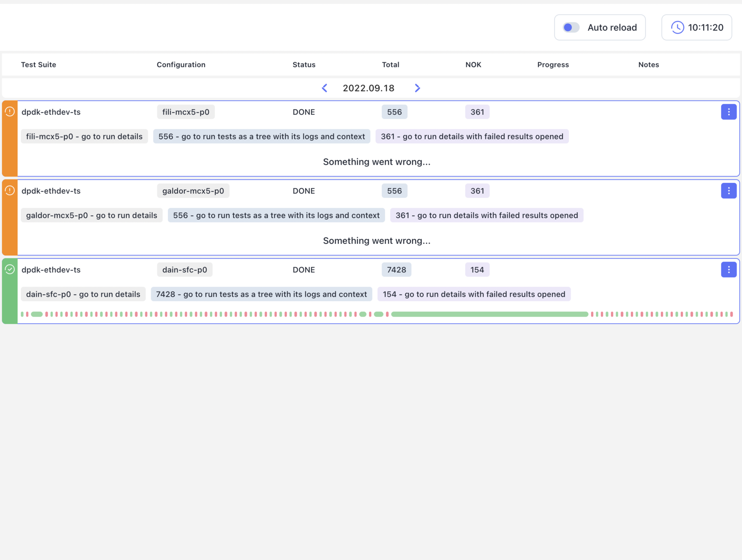Click the warning status icon on fili-mcx5-p0 row
742x560 pixels.
[x=10, y=112]
